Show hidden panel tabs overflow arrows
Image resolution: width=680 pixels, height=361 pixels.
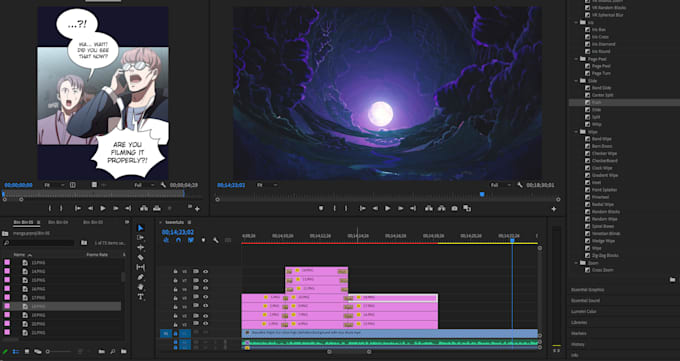point(127,222)
